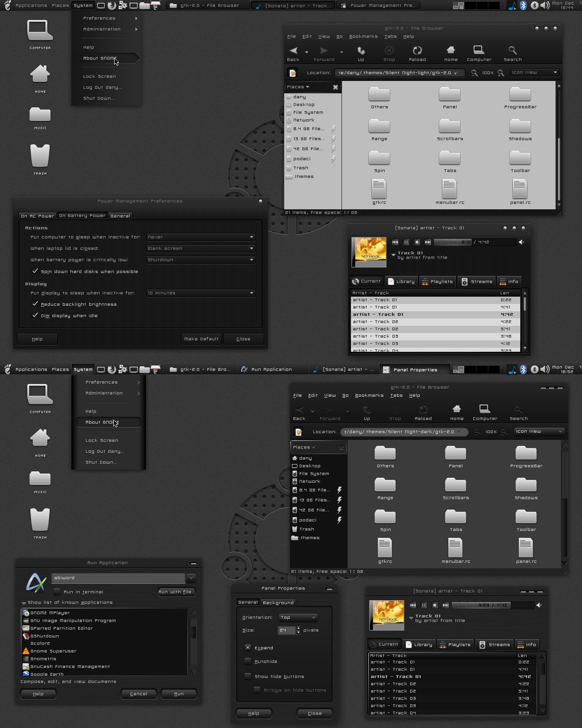
Task: Toggle Reduce backlight brightness checkbox
Action: pos(35,304)
